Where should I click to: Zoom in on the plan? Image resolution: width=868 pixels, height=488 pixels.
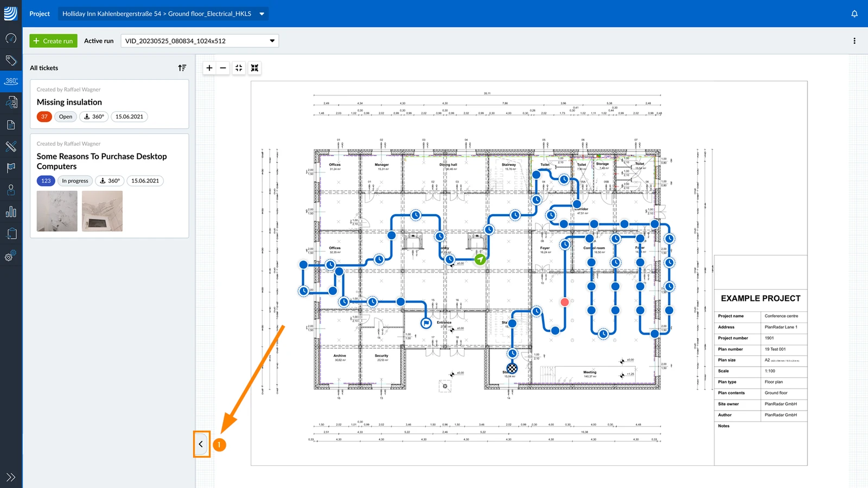[x=209, y=68]
